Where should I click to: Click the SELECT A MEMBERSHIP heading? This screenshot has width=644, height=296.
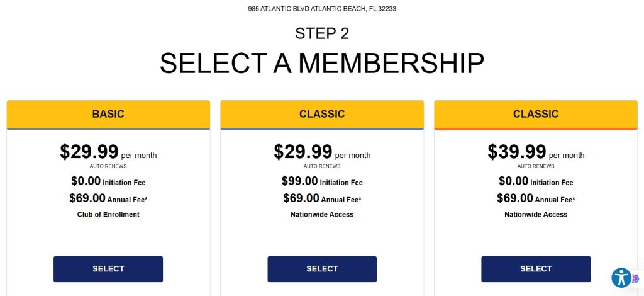pyautogui.click(x=322, y=64)
